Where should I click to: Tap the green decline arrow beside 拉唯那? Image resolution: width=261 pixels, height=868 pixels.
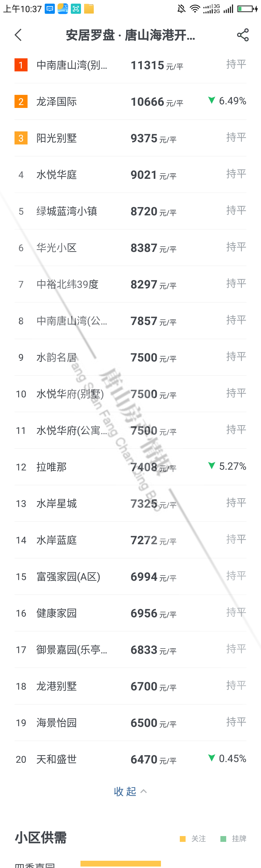coord(211,466)
